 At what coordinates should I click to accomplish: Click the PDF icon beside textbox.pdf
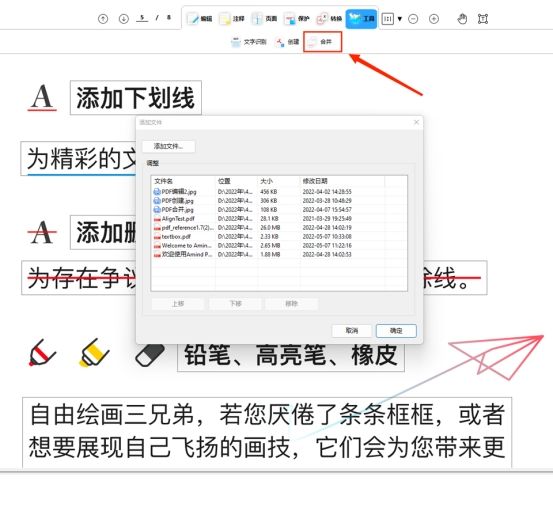pyautogui.click(x=157, y=237)
